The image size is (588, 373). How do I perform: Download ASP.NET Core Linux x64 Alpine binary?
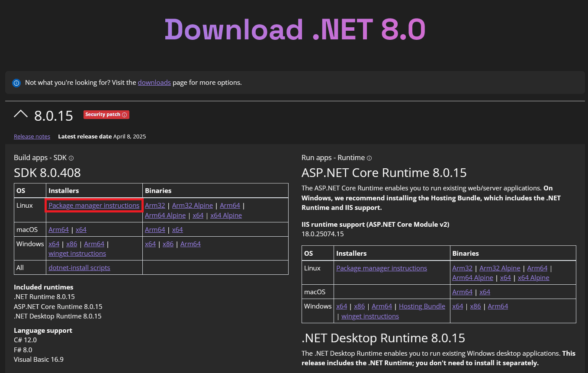533,278
